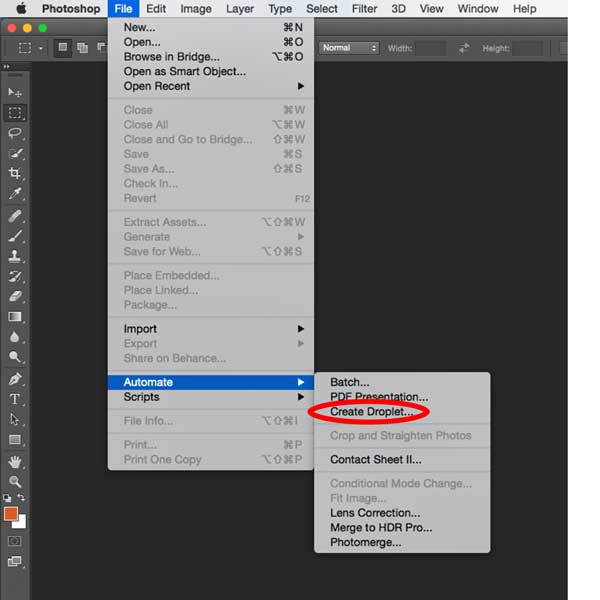Choose PDF Presentation...
Viewport: 600px width, 600px height.
[x=402, y=397]
